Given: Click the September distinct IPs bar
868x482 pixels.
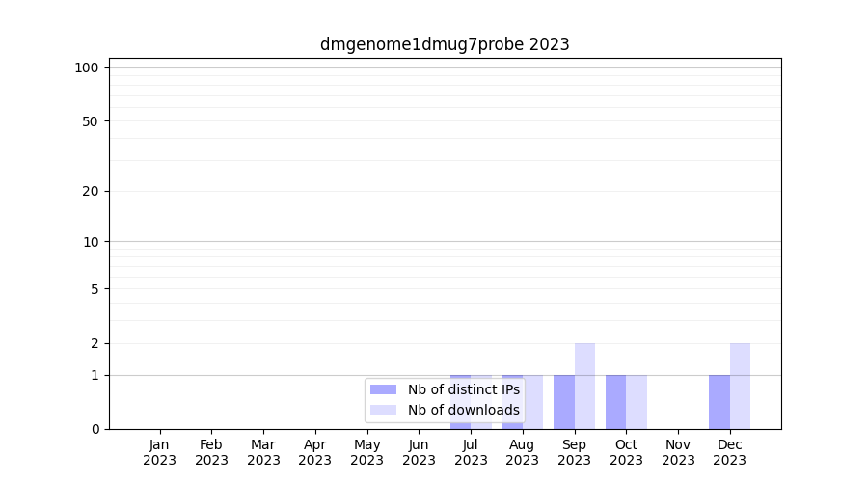Looking at the screenshot, I should tap(564, 401).
